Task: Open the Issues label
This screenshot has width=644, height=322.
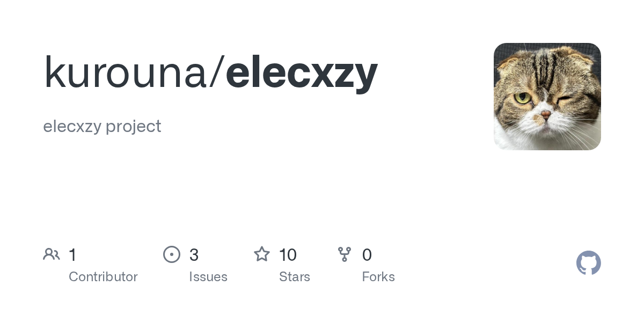Action: tap(208, 276)
